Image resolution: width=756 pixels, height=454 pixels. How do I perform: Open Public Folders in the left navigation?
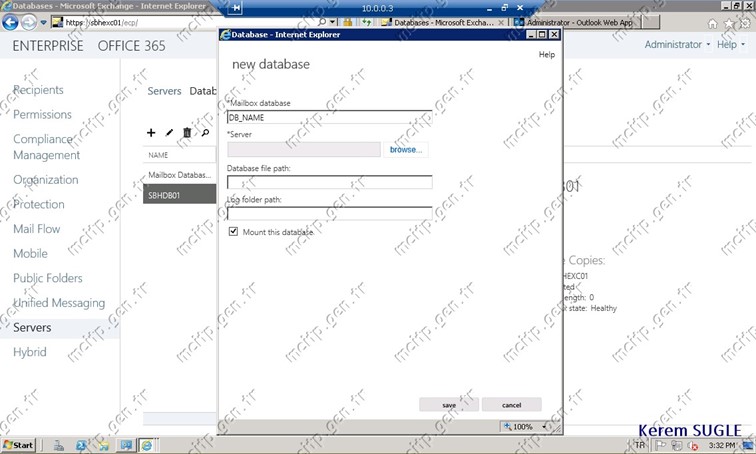[48, 278]
